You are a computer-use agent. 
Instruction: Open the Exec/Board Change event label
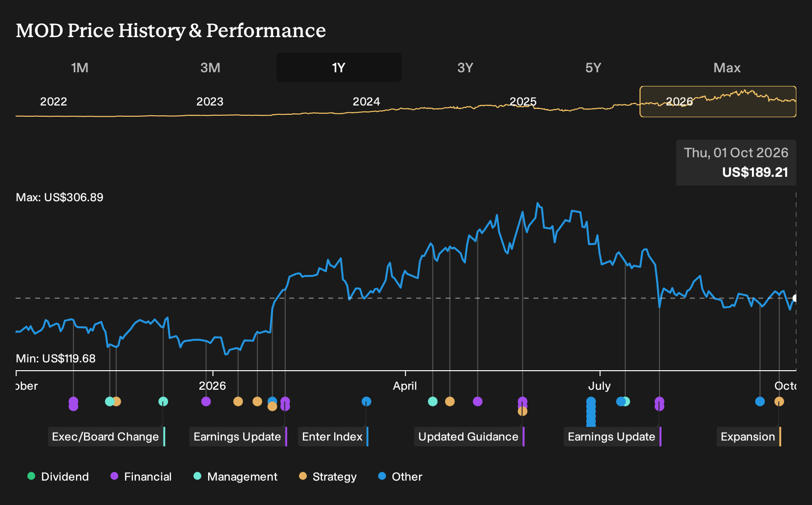point(107,437)
